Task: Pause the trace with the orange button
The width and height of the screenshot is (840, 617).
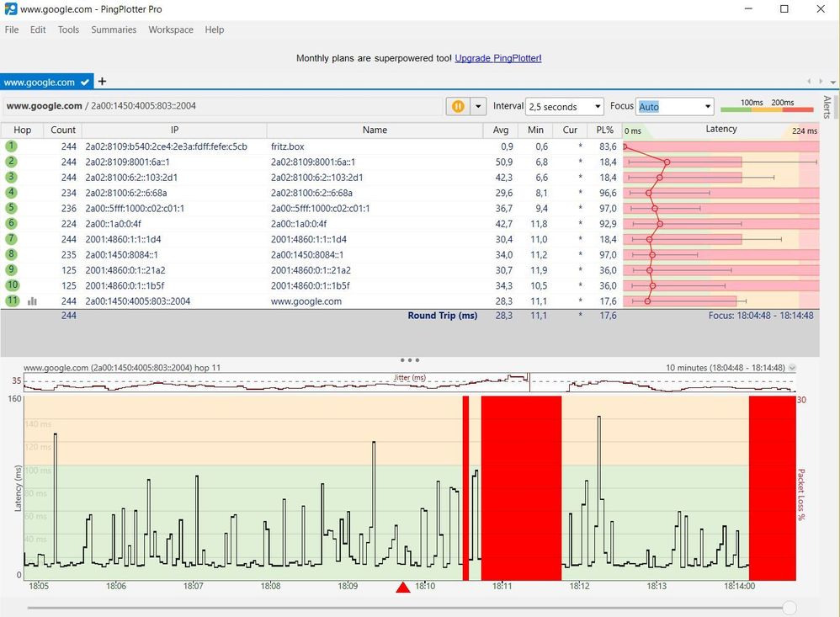Action: pos(457,107)
